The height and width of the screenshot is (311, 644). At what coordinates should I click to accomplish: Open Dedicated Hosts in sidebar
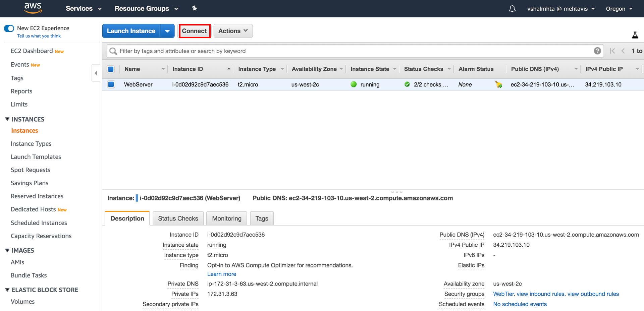click(x=33, y=209)
